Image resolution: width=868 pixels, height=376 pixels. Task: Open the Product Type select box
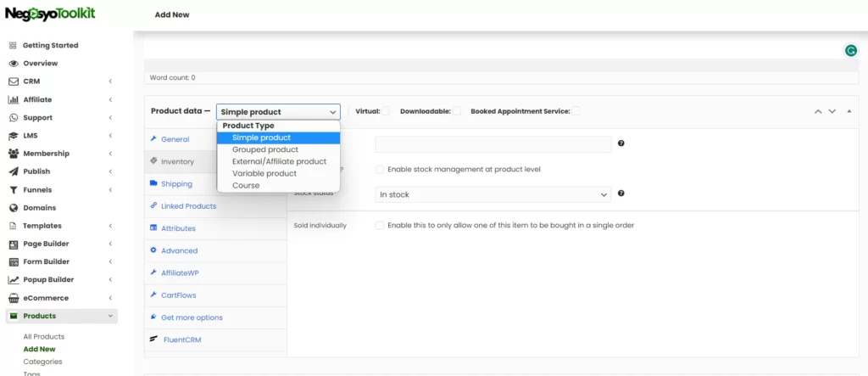(x=278, y=112)
